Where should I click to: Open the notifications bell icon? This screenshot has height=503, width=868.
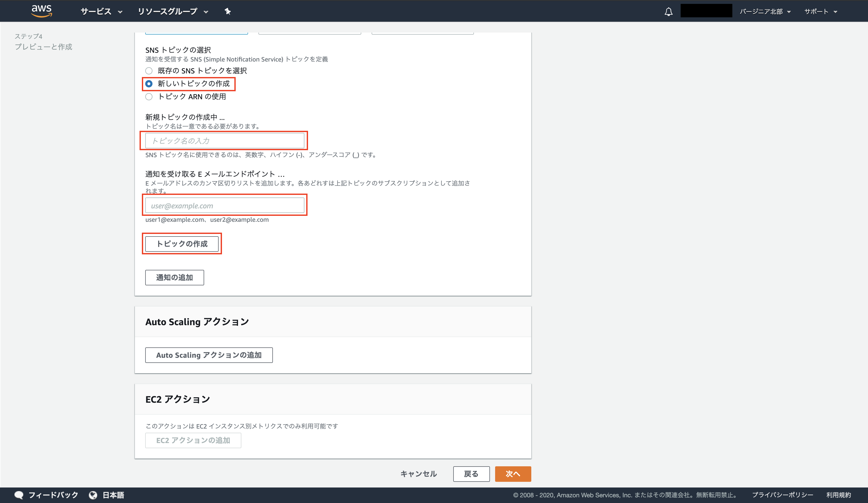(x=668, y=12)
